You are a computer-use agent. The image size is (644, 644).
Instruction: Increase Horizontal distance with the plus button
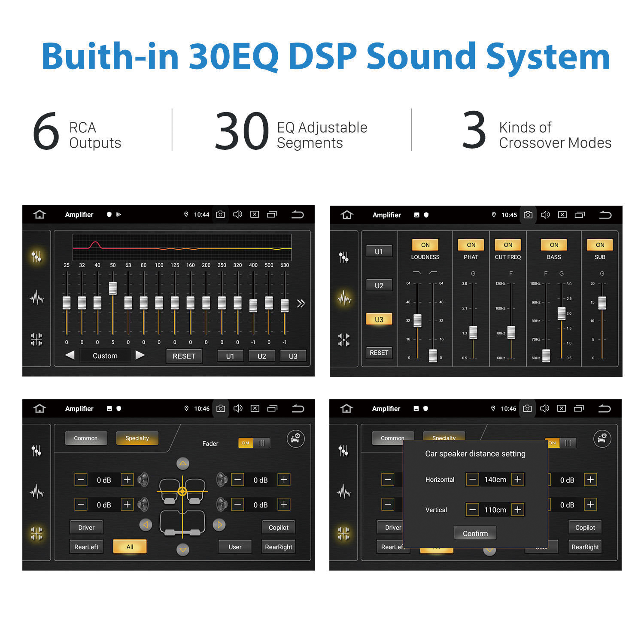pos(518,479)
